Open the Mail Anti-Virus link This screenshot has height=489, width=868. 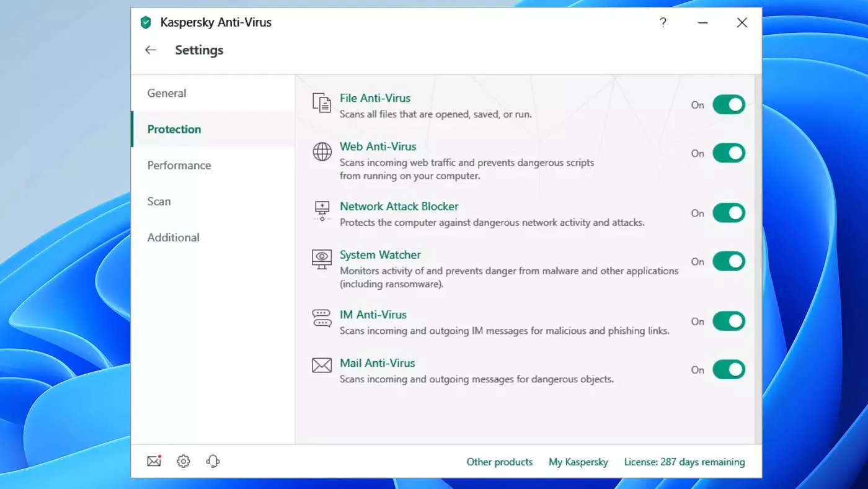coord(378,363)
